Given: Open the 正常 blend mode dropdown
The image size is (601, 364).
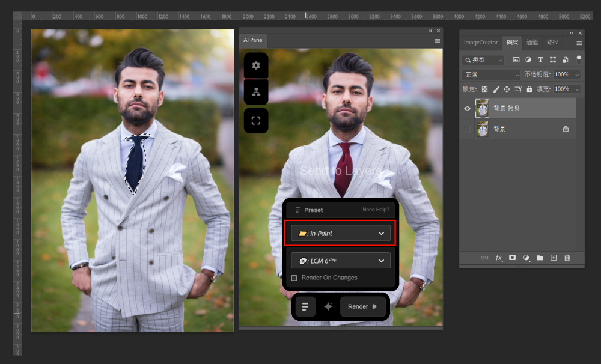Looking at the screenshot, I should pyautogui.click(x=491, y=74).
